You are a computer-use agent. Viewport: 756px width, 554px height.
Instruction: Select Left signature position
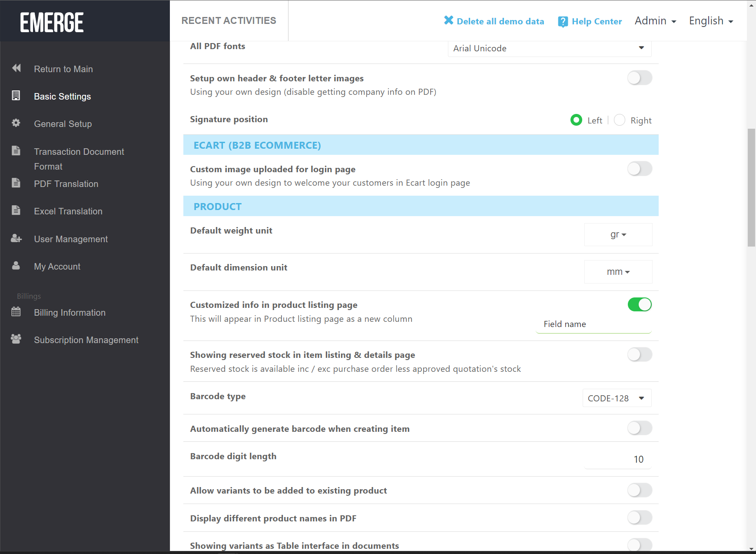[x=576, y=120]
